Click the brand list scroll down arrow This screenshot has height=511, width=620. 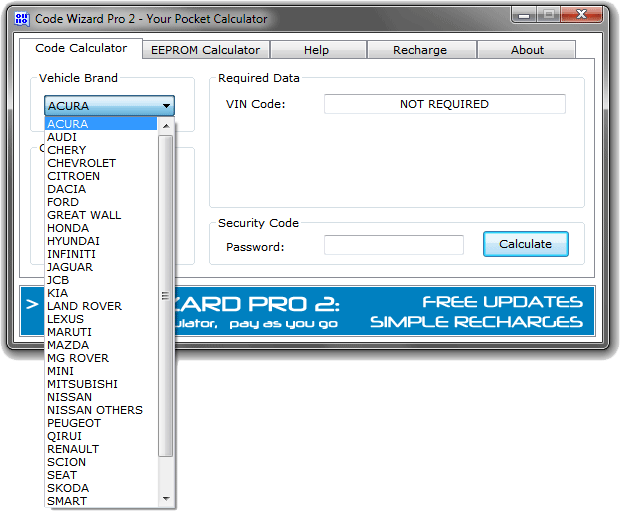[166, 498]
